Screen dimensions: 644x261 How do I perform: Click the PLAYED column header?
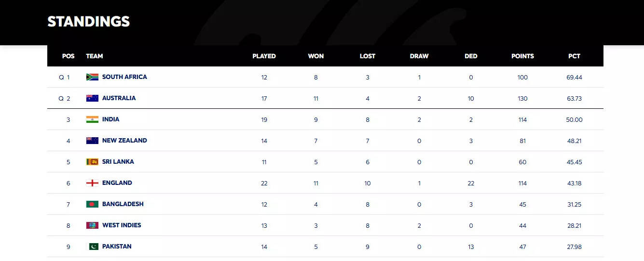[x=264, y=56]
